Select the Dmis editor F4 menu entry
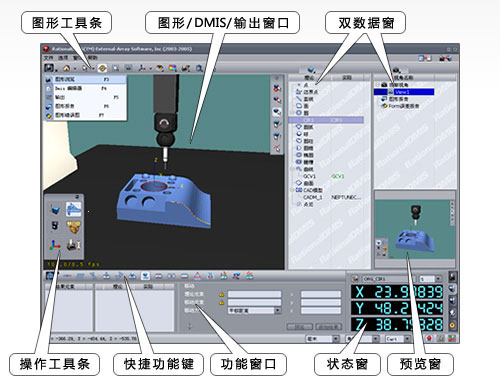The image size is (500, 390). (x=86, y=88)
